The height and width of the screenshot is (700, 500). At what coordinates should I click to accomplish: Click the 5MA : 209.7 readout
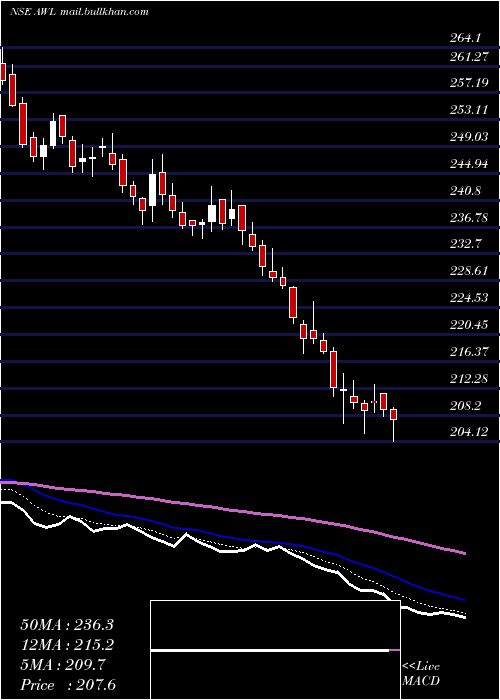click(62, 665)
